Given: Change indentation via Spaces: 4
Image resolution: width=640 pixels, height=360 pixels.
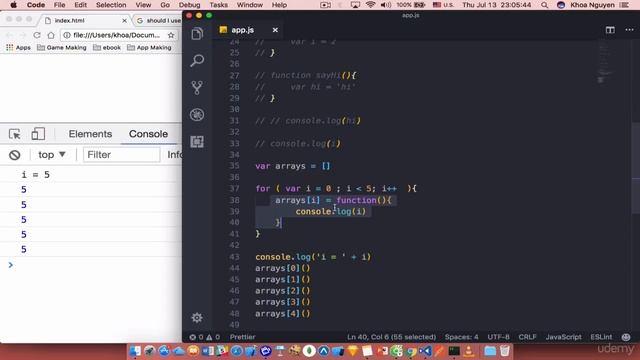Looking at the screenshot, I should 462,337.
